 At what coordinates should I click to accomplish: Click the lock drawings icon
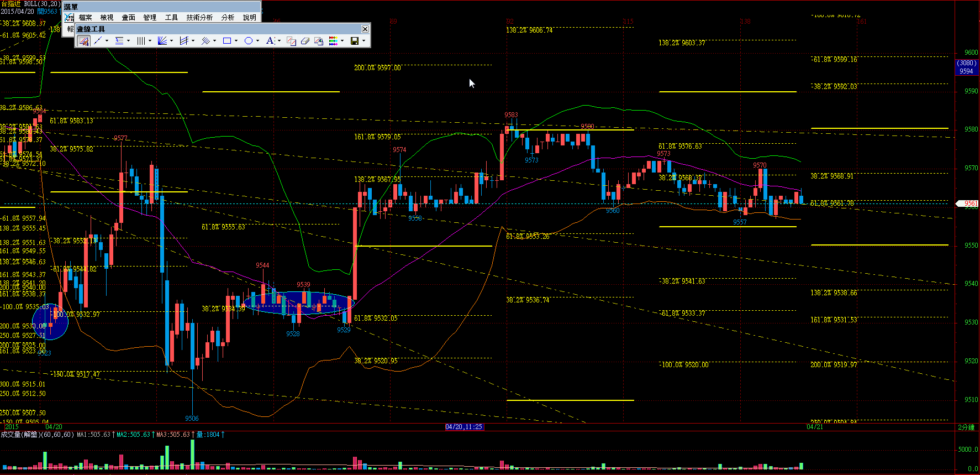pos(319,40)
